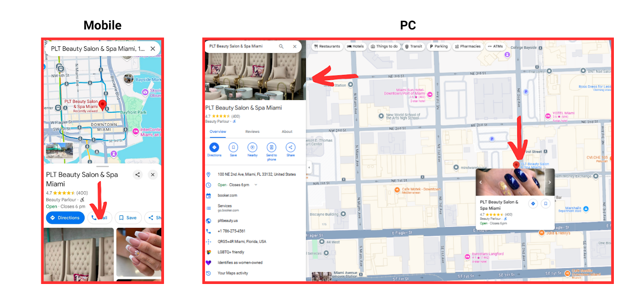
Task: Click the bookmark save icon on PC popup card
Action: click(546, 204)
